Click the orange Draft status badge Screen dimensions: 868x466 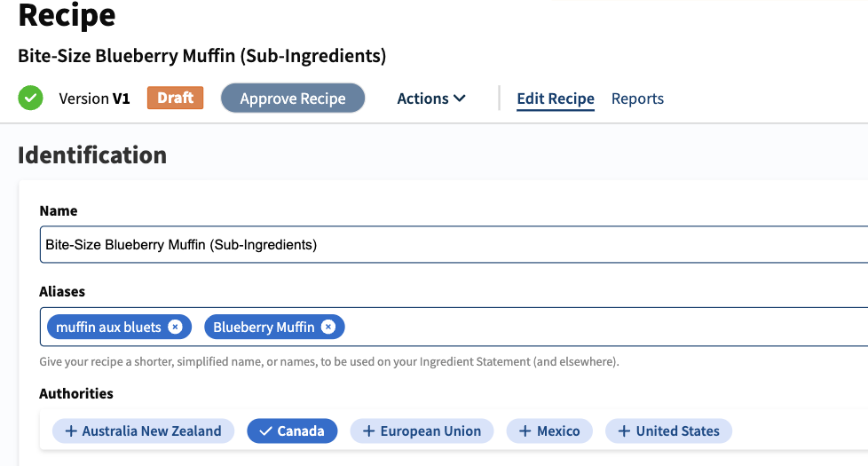175,98
